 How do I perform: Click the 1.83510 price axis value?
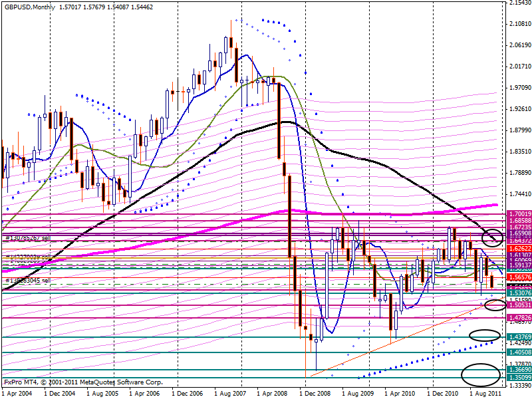click(520, 152)
